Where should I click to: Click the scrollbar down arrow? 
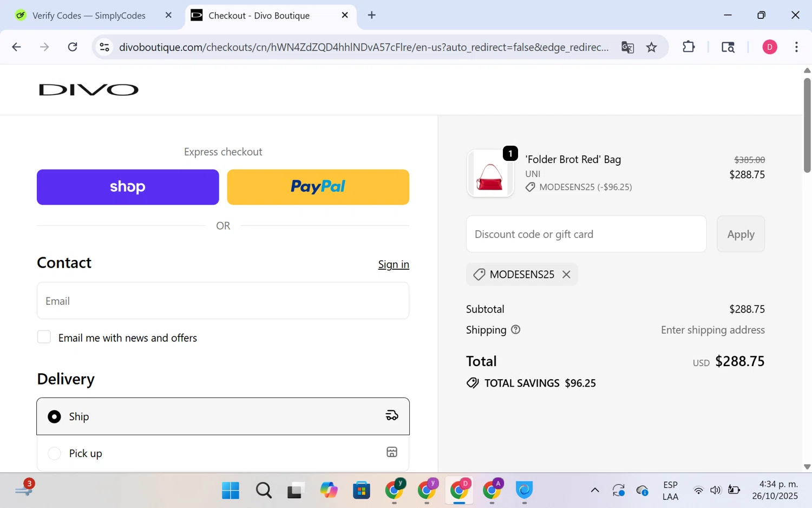tap(807, 466)
